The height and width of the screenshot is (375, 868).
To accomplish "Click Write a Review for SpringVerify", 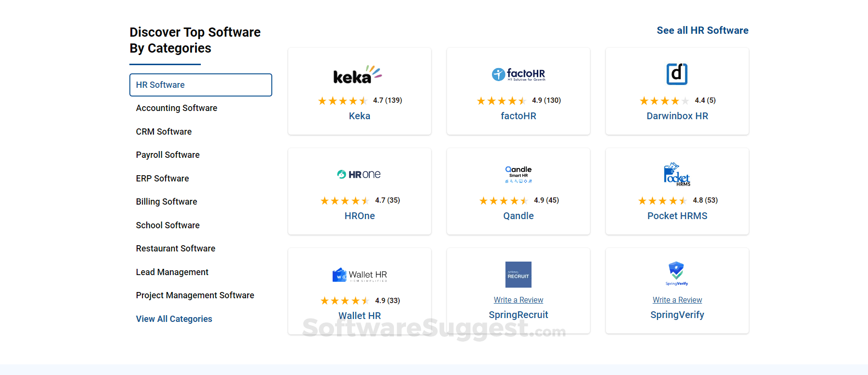I will pyautogui.click(x=677, y=300).
